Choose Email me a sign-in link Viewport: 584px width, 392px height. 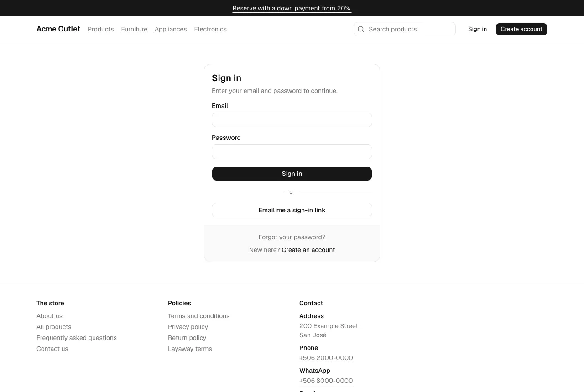(x=292, y=210)
